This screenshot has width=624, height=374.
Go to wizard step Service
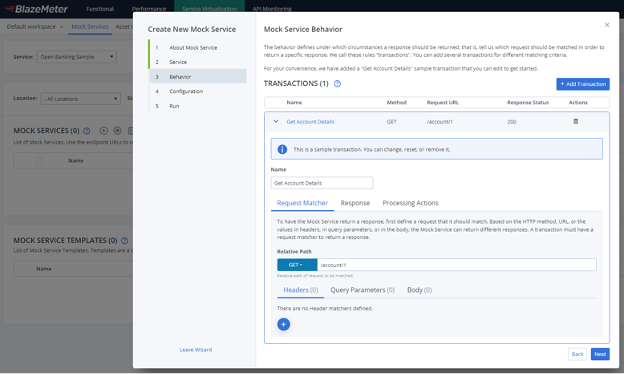(x=178, y=62)
